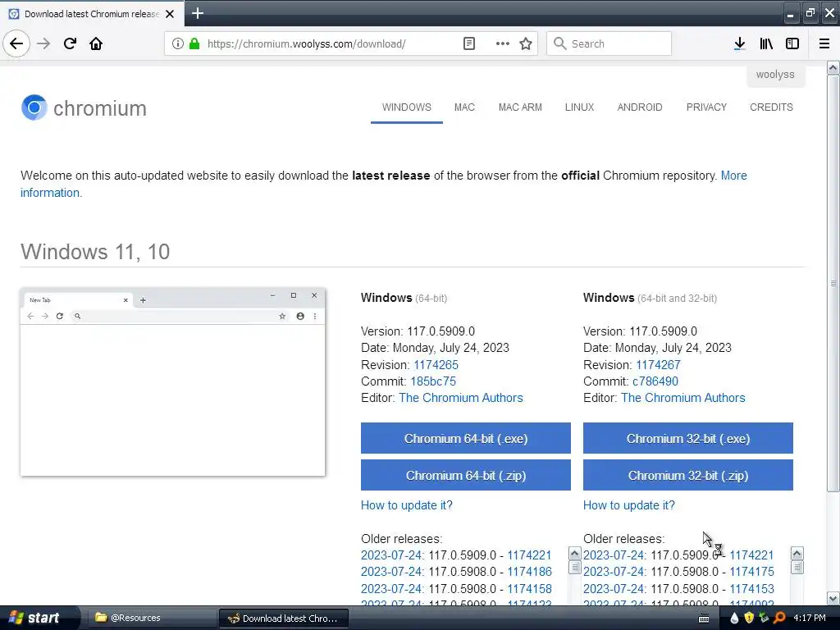840x630 pixels.
Task: Switch to the MAC tab
Action: tap(464, 107)
